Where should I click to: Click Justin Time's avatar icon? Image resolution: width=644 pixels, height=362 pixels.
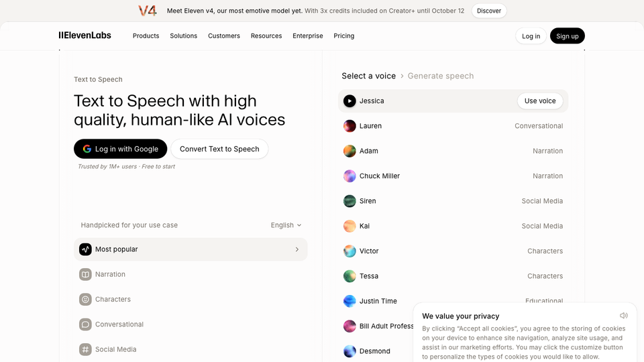[350, 301]
